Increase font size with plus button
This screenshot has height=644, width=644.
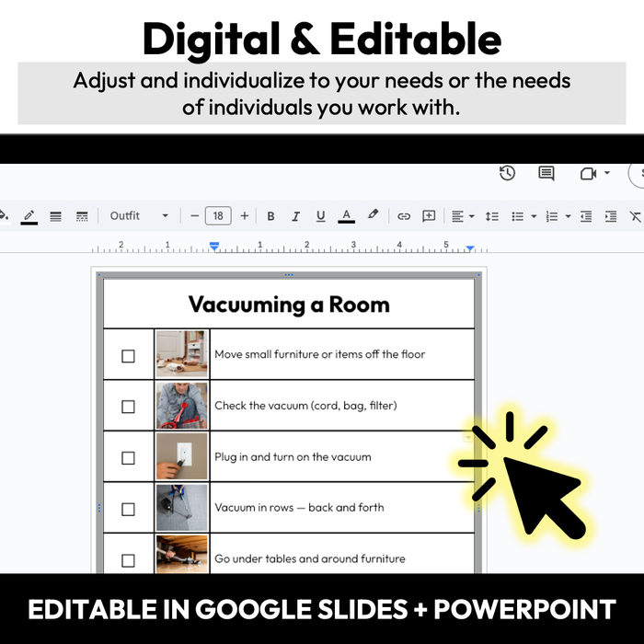[244, 216]
